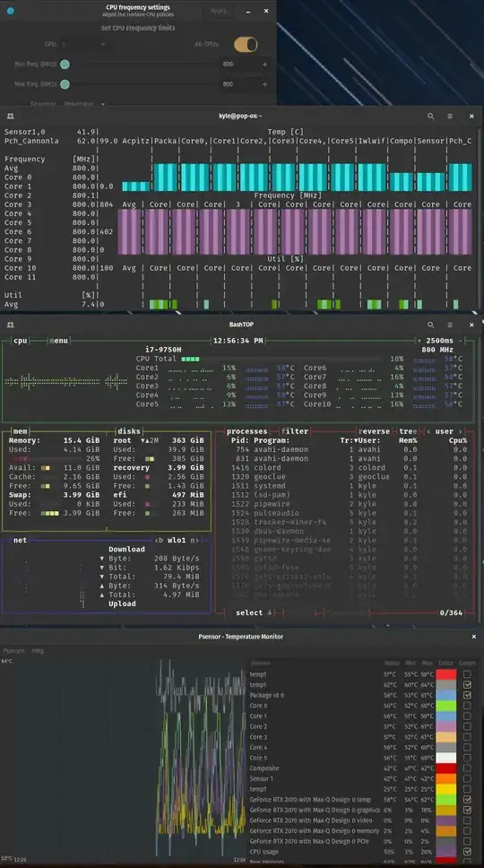Click the new-tab icon in kyle@pop-os title bar

(x=10, y=117)
